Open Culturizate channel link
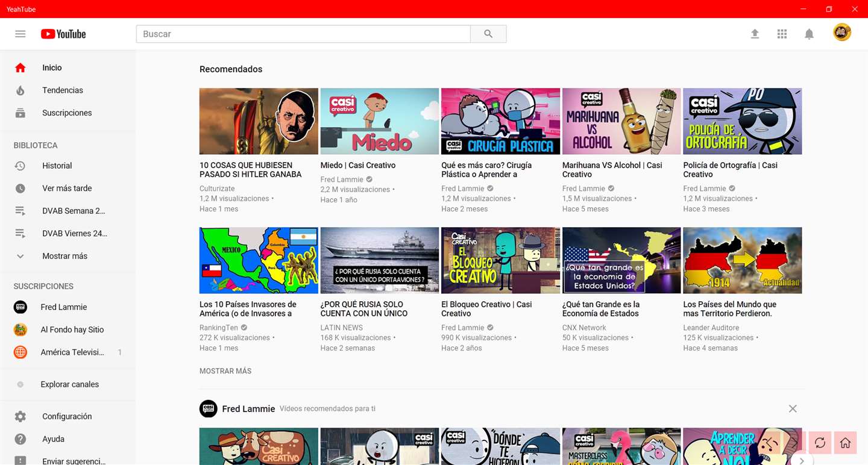Viewport: 868px width, 465px height. (217, 189)
